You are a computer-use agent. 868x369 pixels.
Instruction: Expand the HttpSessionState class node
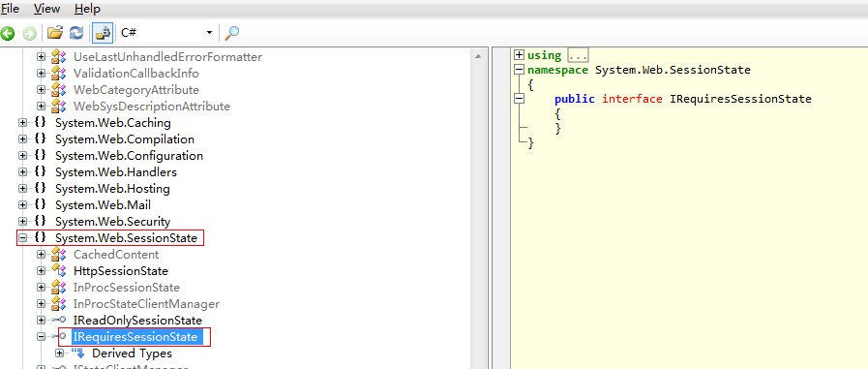tap(41, 271)
